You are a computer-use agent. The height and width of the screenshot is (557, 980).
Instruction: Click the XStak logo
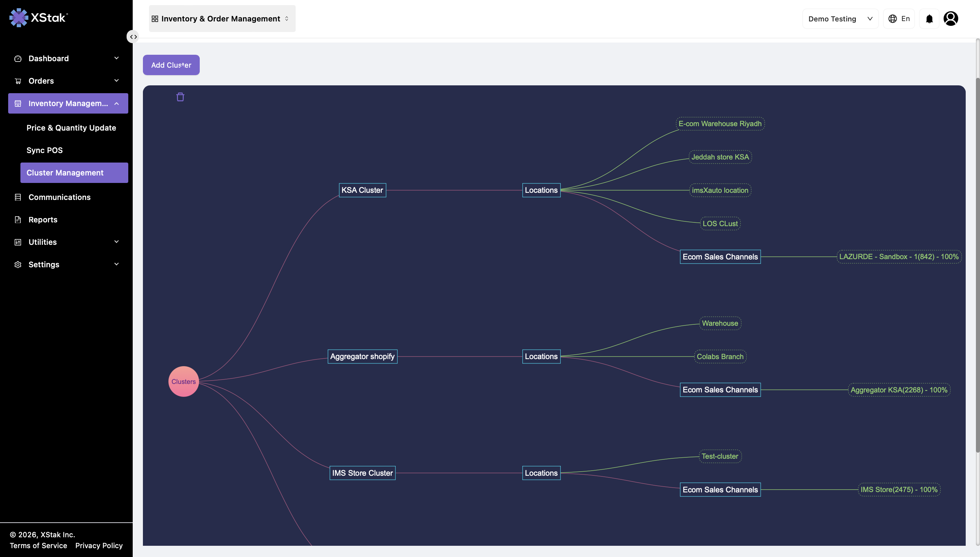tap(38, 18)
